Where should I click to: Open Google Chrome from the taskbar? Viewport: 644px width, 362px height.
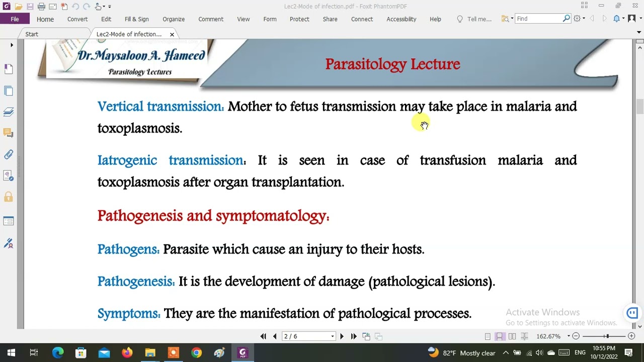coord(196,353)
